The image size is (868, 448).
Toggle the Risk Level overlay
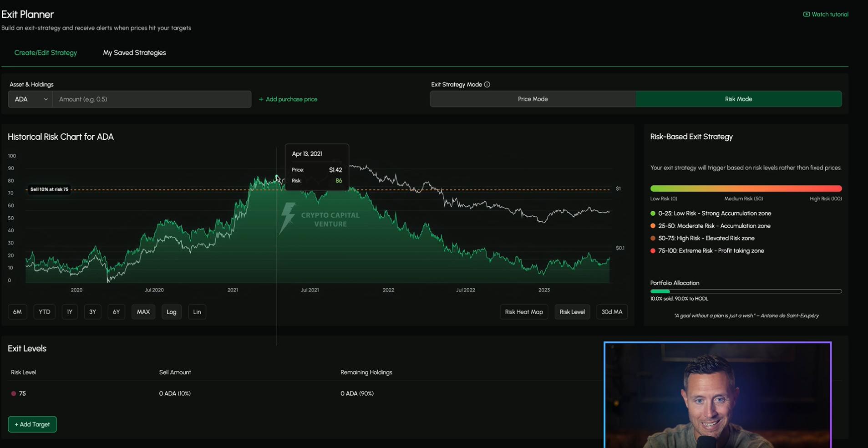[572, 312]
